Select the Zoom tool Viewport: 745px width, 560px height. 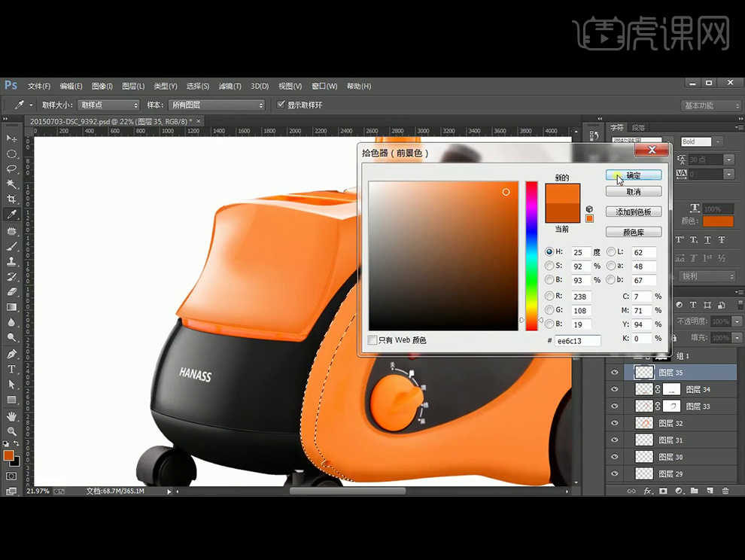pyautogui.click(x=11, y=431)
